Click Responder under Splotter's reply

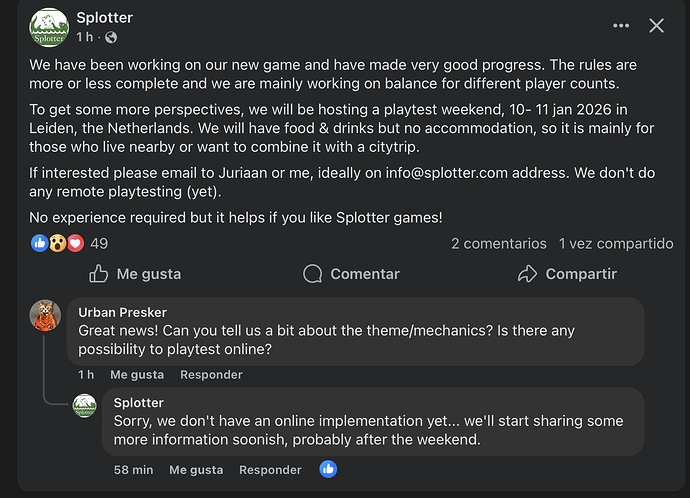[x=270, y=469]
